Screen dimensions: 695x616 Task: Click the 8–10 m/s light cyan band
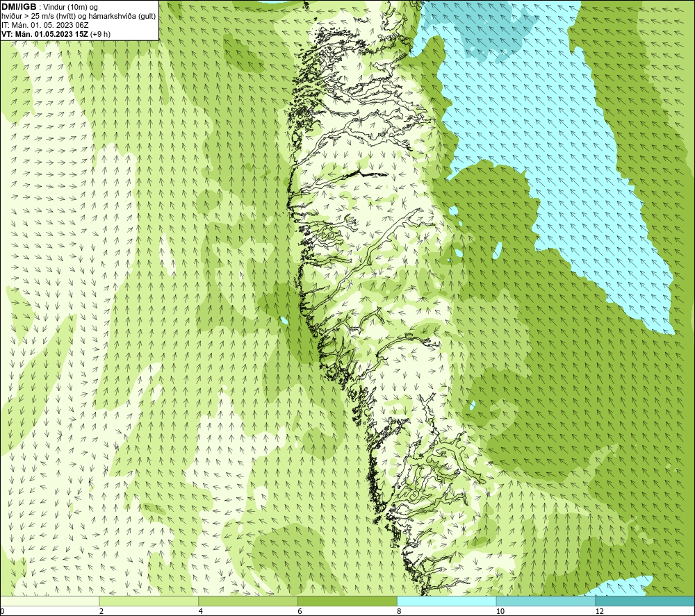pyautogui.click(x=447, y=601)
